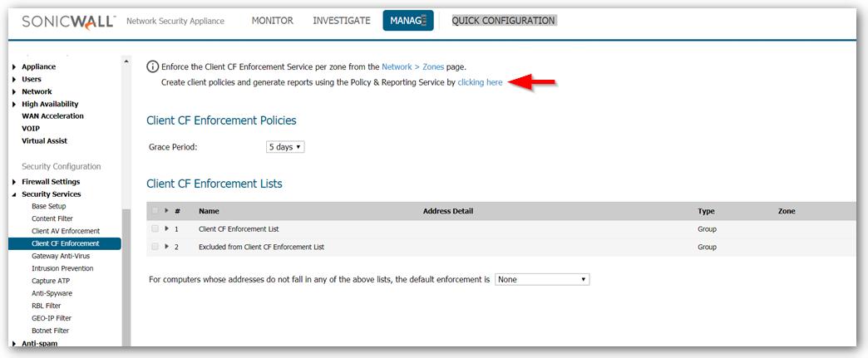
Task: Expand the High Availability arrow
Action: click(x=14, y=105)
